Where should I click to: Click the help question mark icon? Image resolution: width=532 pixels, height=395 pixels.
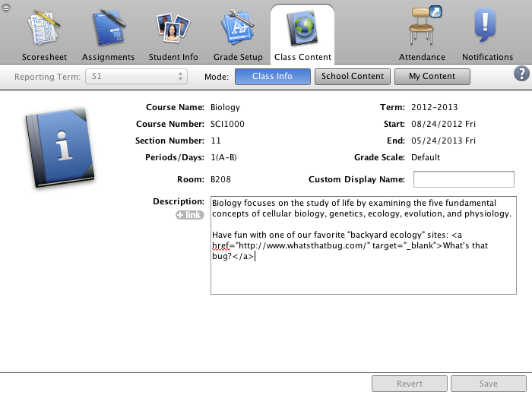click(x=521, y=74)
